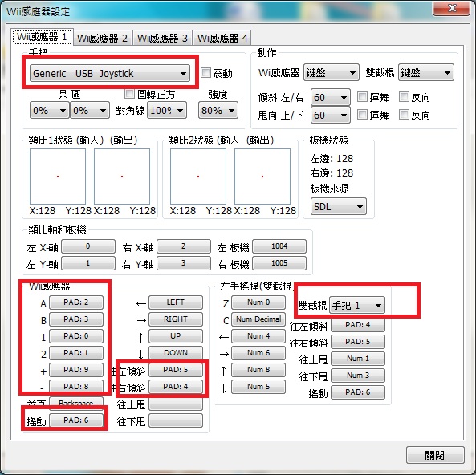Screen dimensions: 476x475
Task: Click the LEFT d-pad mapping button
Action: pyautogui.click(x=176, y=302)
